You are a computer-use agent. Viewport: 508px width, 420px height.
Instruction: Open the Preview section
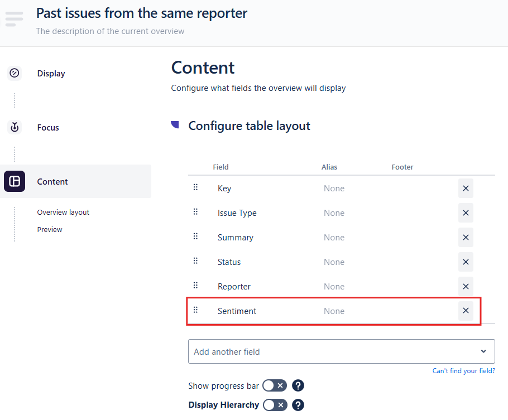pos(50,230)
